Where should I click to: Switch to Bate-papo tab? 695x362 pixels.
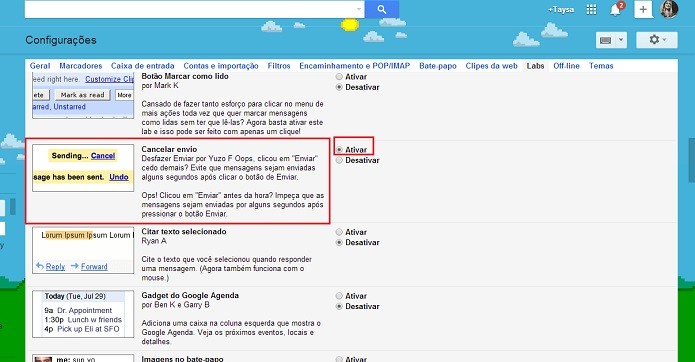437,66
